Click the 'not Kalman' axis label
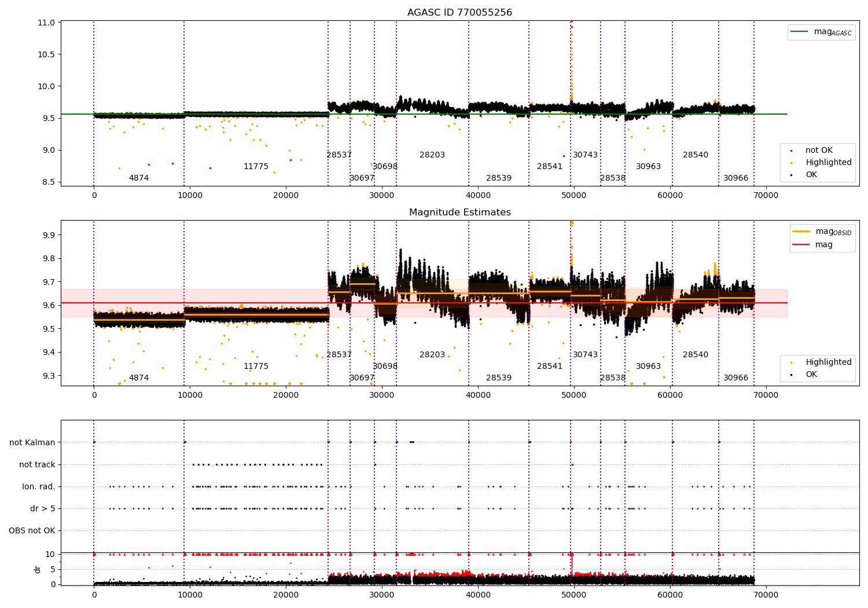Screen dimensions: 868x608 pyautogui.click(x=32, y=443)
